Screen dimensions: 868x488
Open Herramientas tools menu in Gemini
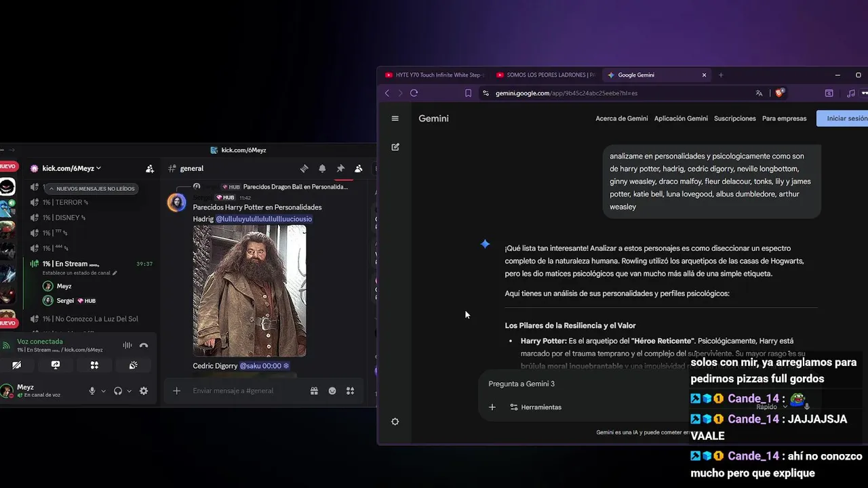coord(536,407)
